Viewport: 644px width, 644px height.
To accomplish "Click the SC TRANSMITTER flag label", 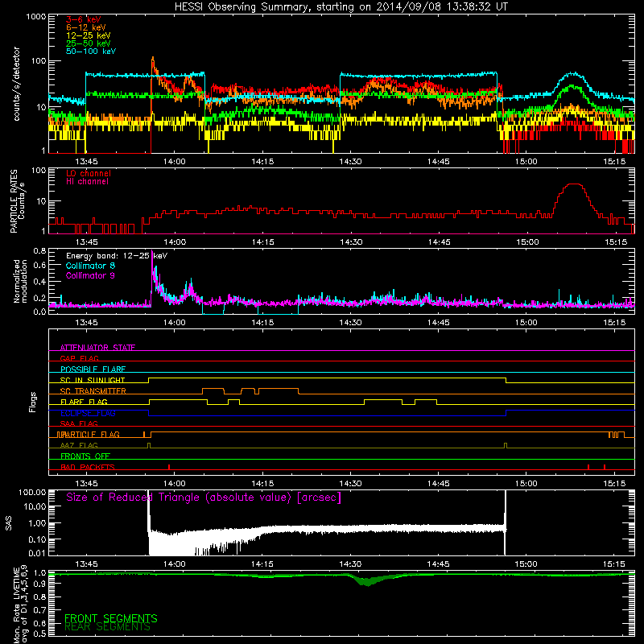I will (x=93, y=390).
